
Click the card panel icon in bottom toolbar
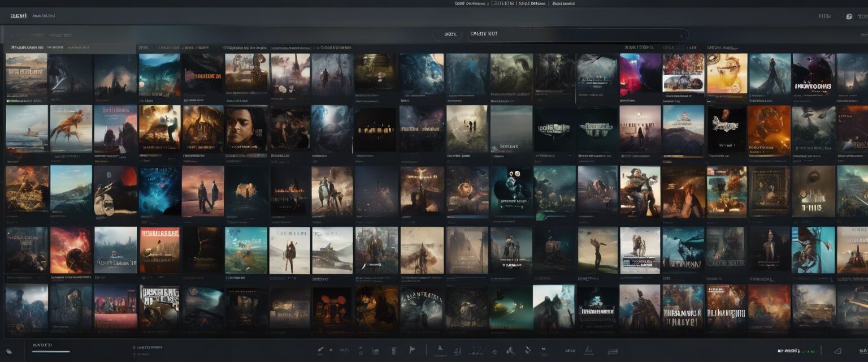click(612, 351)
